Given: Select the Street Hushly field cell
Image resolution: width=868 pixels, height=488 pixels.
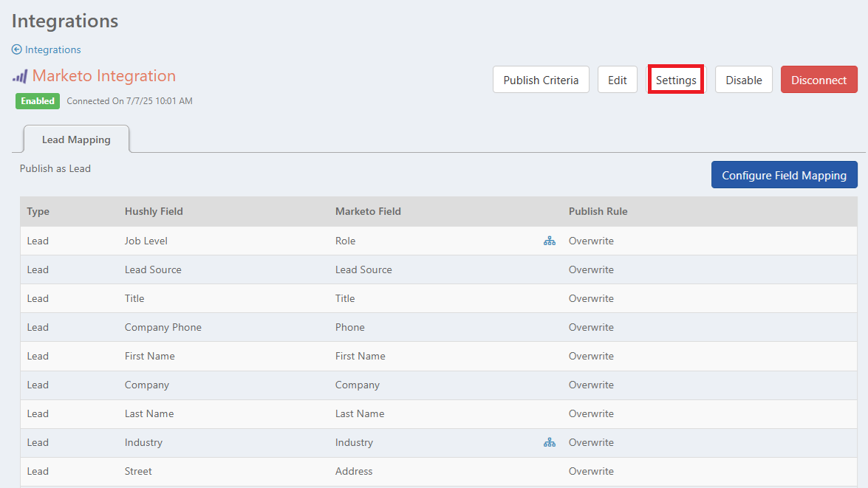Looking at the screenshot, I should click(x=138, y=471).
